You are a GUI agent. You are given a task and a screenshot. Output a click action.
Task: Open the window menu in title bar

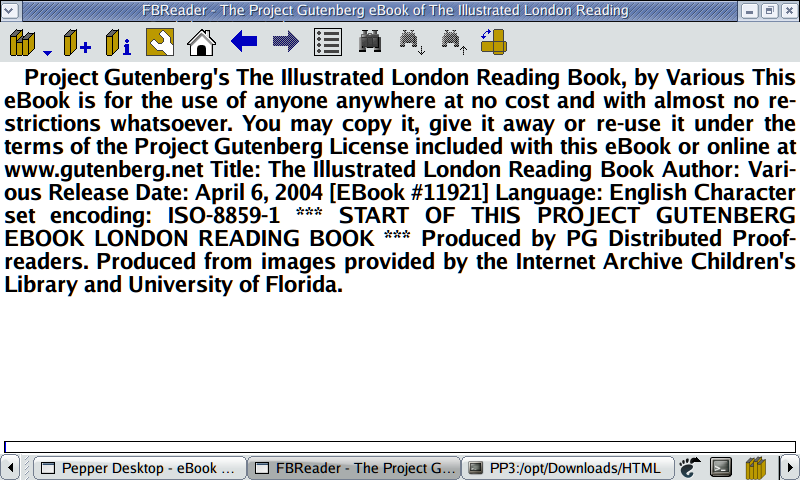coord(10,10)
